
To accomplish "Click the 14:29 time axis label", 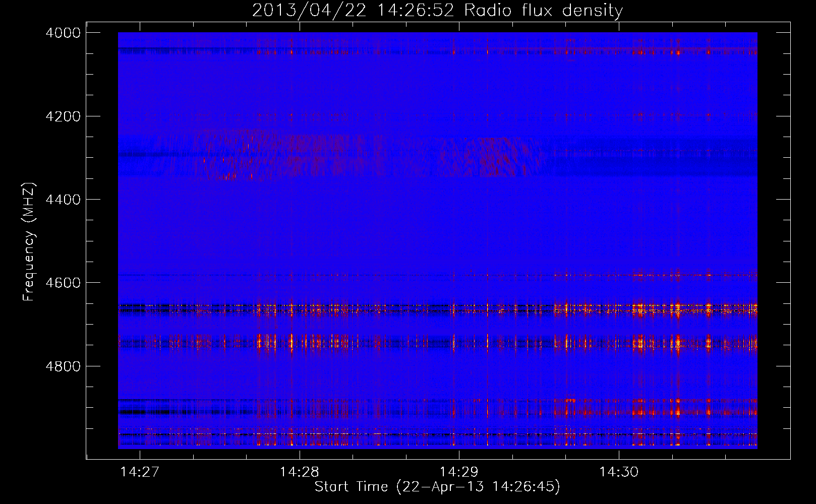I will click(459, 472).
